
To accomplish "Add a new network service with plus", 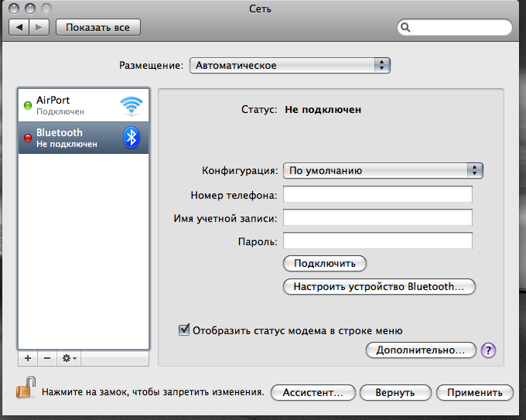I will [x=28, y=359].
